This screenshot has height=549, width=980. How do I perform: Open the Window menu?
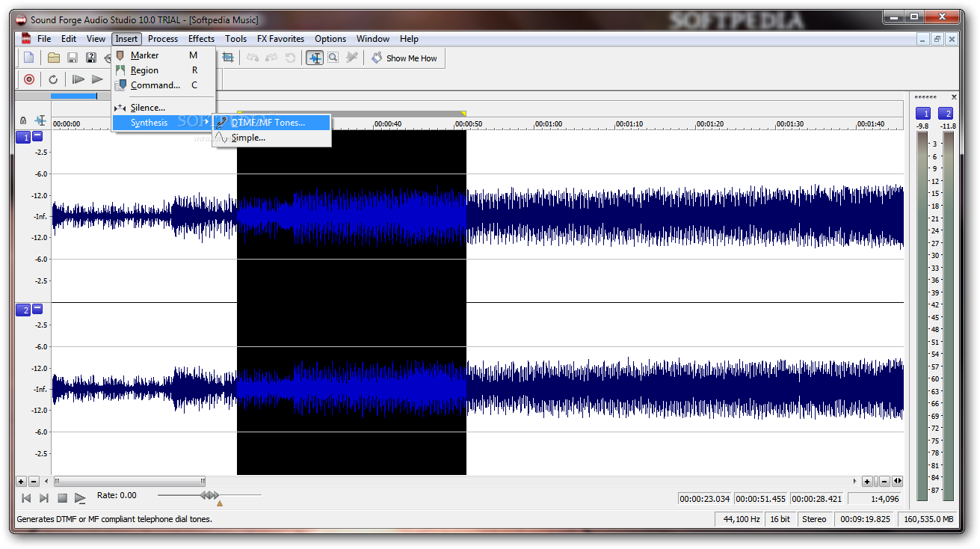coord(372,39)
